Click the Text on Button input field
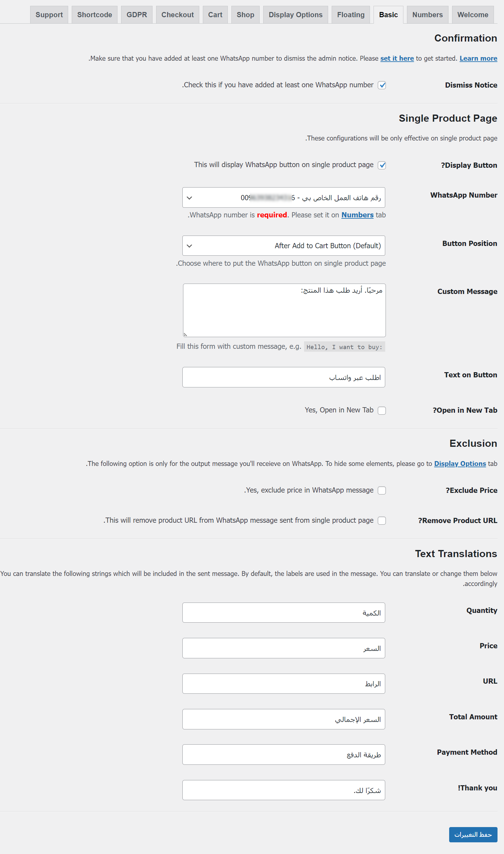Screen dimensions: 504x854 pyautogui.click(x=284, y=377)
